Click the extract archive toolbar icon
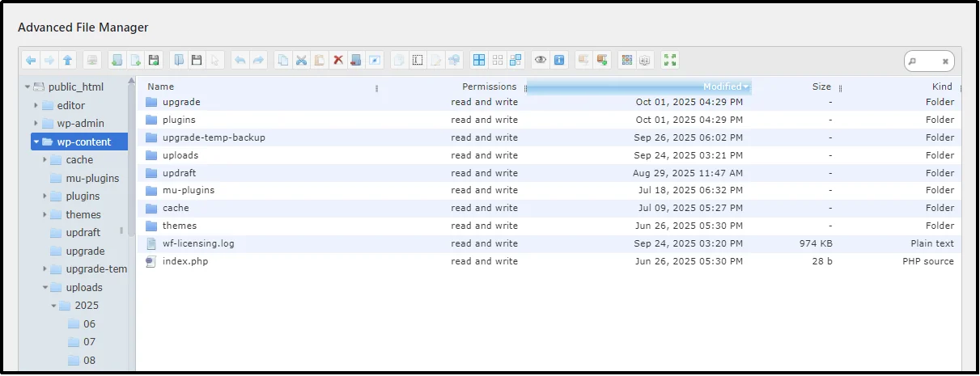Image resolution: width=980 pixels, height=376 pixels. pos(583,60)
